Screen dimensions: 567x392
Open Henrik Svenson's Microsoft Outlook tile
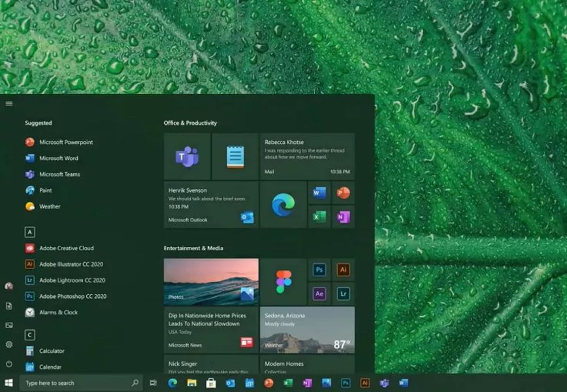pos(211,204)
